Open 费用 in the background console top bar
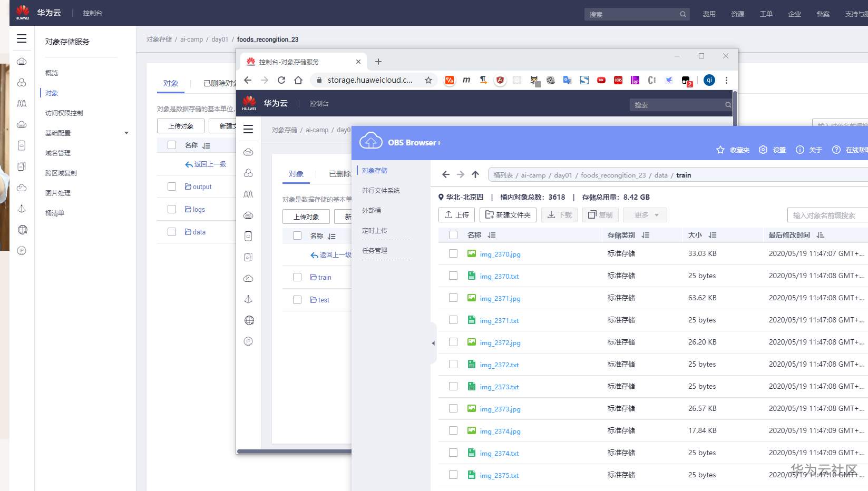Screen dimensions: 868x491 (x=709, y=14)
